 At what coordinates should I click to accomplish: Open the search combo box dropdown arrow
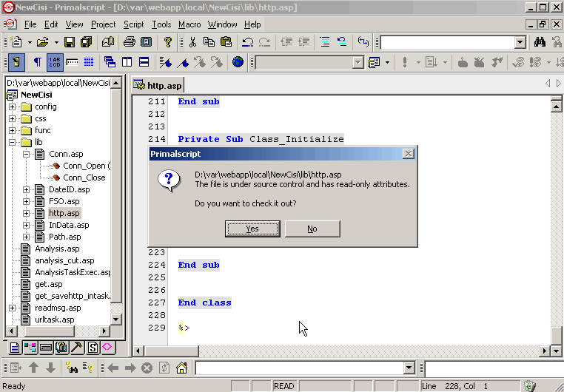tap(520, 42)
